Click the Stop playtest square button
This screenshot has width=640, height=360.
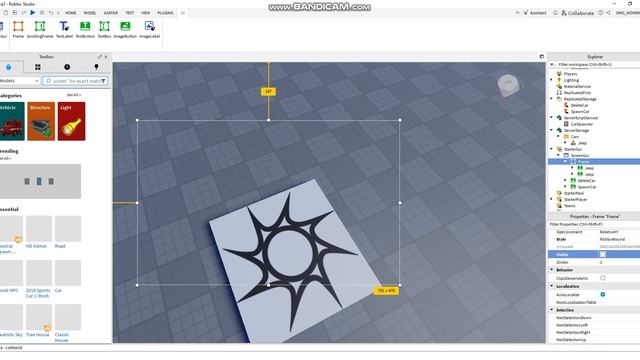(x=42, y=13)
